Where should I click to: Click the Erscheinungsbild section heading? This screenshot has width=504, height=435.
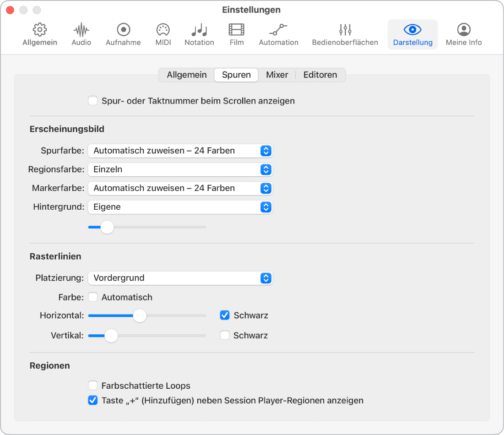click(67, 129)
